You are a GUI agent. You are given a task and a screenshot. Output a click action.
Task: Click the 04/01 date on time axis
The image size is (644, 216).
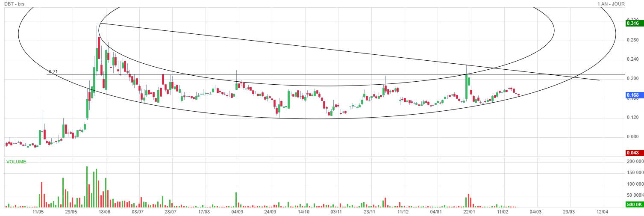pos(436,212)
